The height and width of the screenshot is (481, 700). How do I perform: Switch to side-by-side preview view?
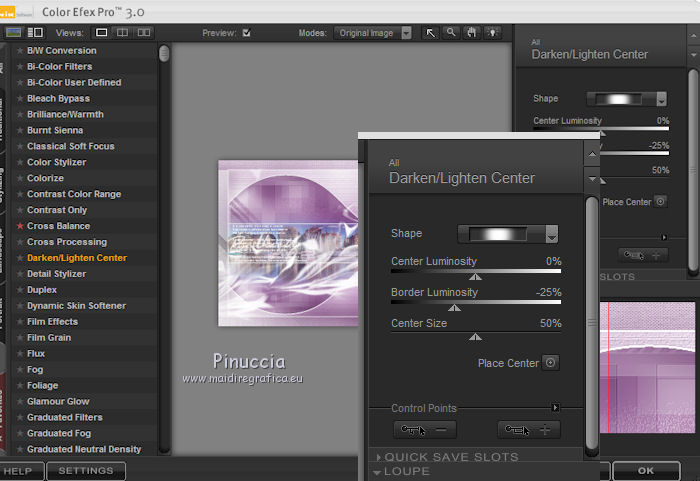(144, 33)
